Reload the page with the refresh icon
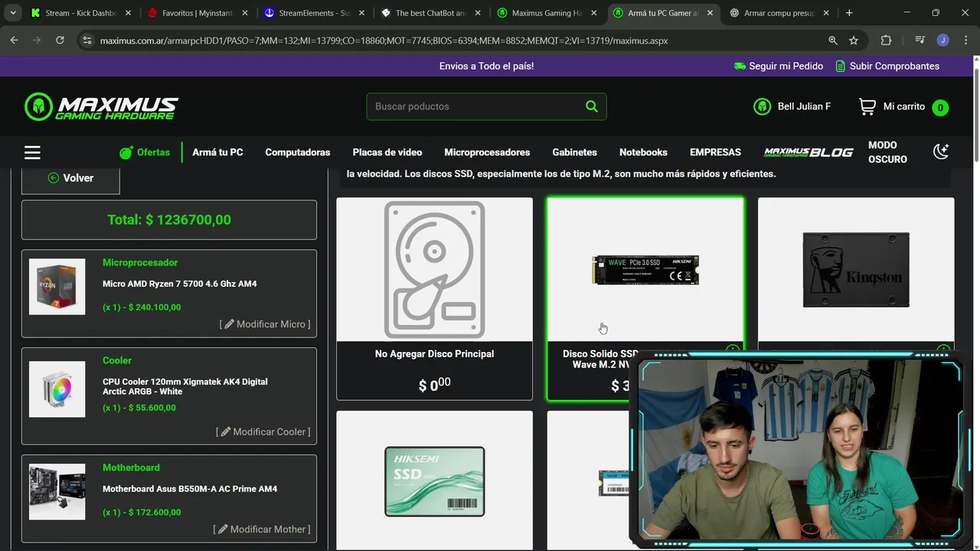980x551 pixels. click(x=60, y=41)
